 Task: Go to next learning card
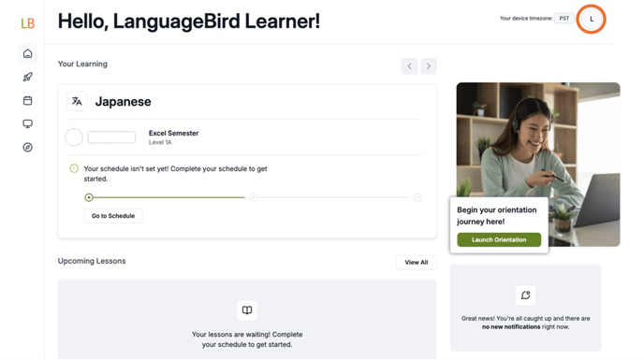pyautogui.click(x=429, y=66)
